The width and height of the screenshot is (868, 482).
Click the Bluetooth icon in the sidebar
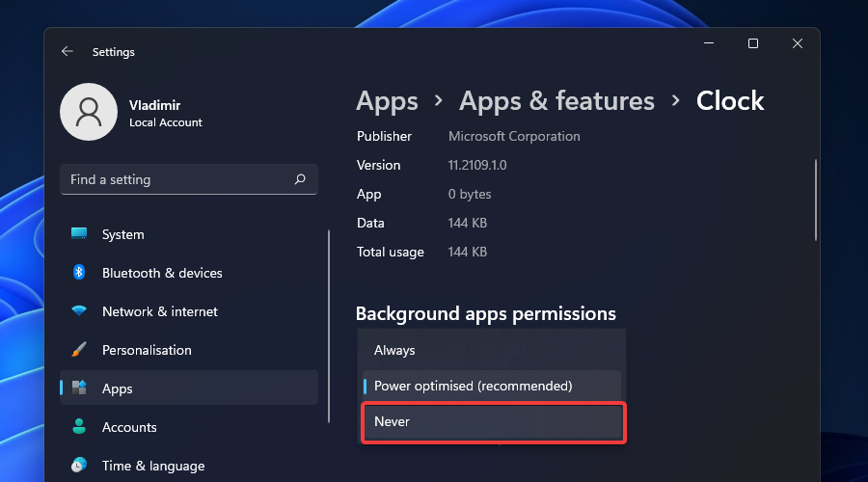point(79,272)
